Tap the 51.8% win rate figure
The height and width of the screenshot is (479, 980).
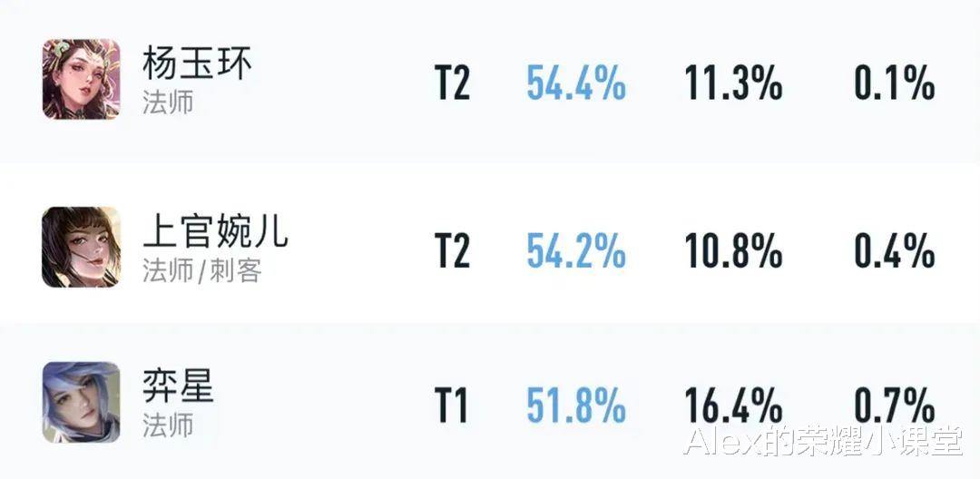pyautogui.click(x=575, y=406)
